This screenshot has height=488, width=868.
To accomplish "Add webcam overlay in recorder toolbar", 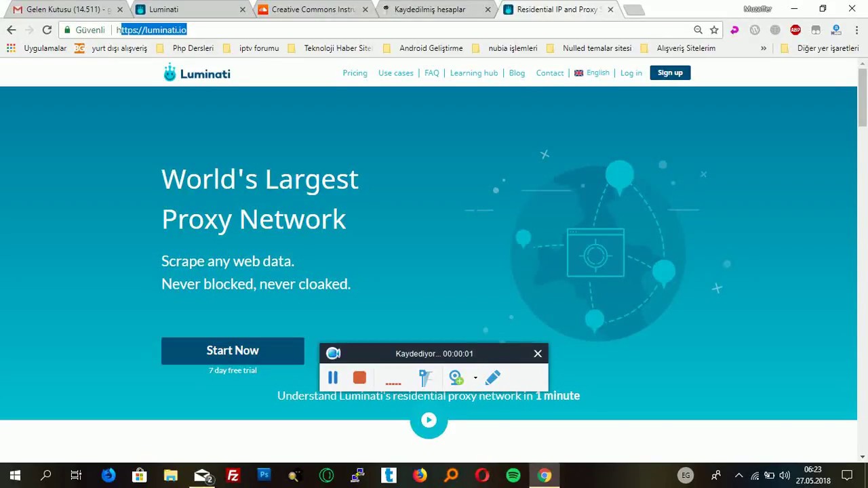I will [456, 378].
